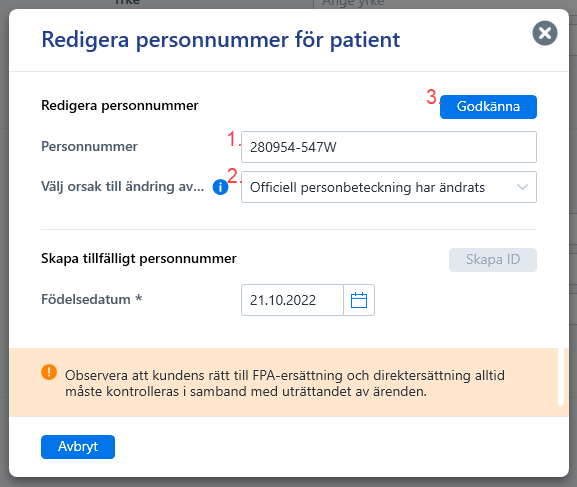Click the scrollbar in the orange notice
This screenshot has height=487, width=577.
[x=561, y=377]
